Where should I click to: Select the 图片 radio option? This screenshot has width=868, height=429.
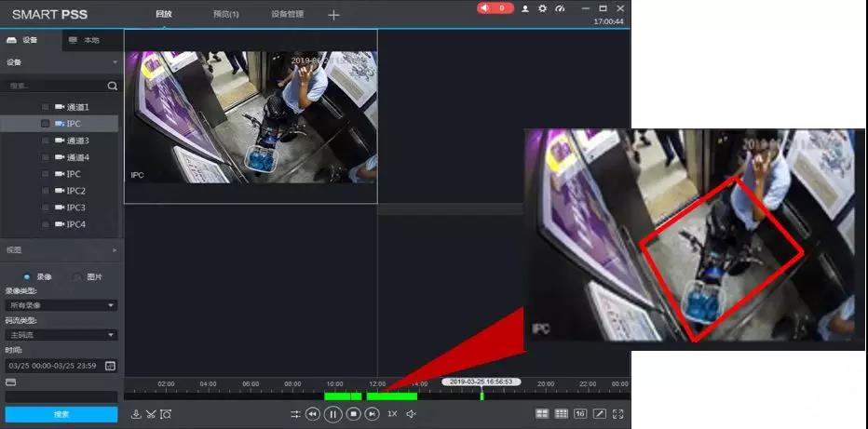tap(77, 277)
